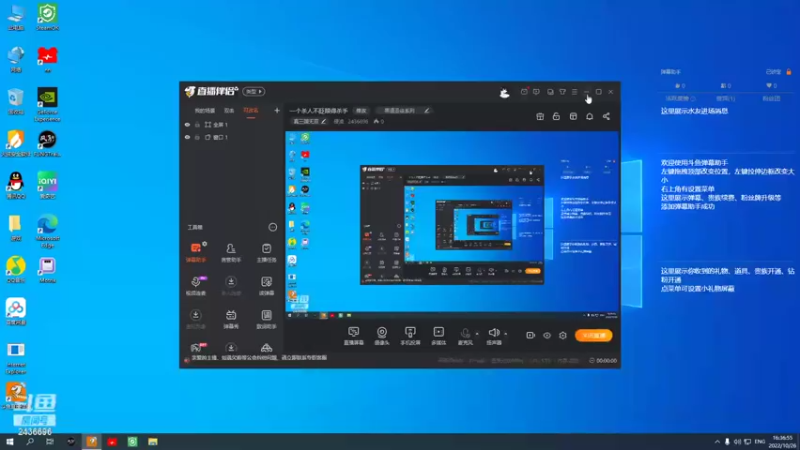Screen dimensions: 800x450
Task: Click the orange start live button
Action: pos(593,335)
